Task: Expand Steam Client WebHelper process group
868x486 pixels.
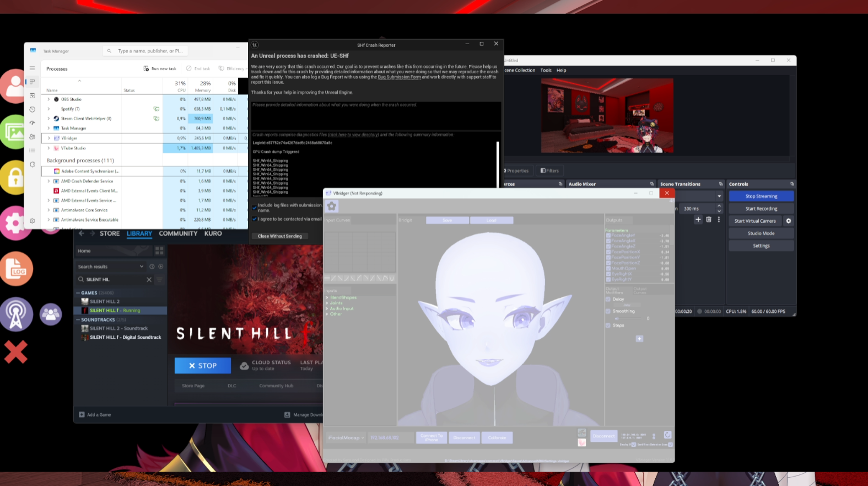Action: coord(48,119)
